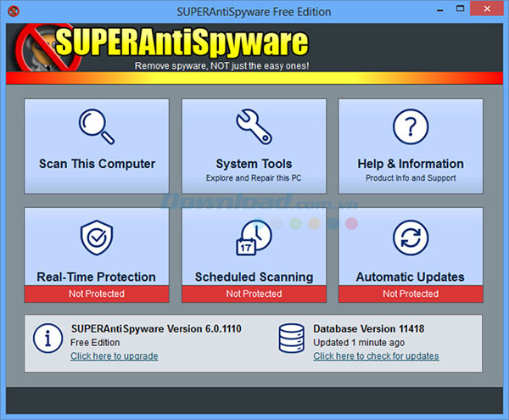Click the window title SUPERAntiSpyware Free Edition
The height and width of the screenshot is (420, 509).
point(254,12)
